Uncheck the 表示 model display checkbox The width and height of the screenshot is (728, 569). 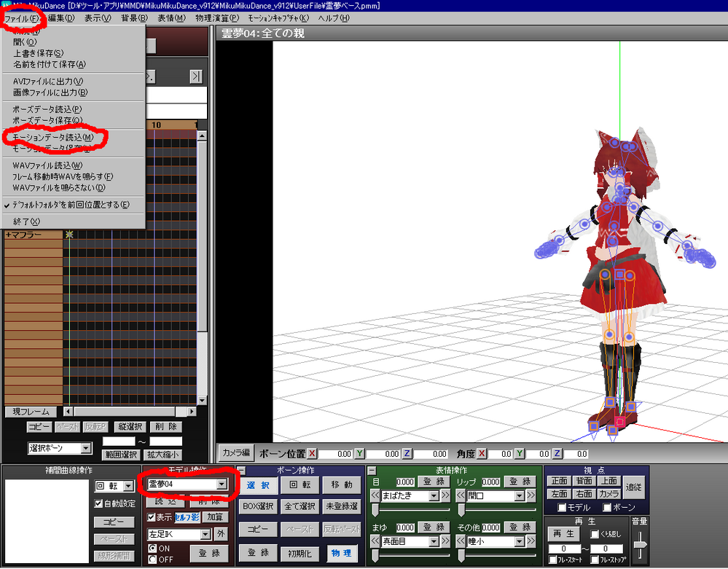(152, 517)
